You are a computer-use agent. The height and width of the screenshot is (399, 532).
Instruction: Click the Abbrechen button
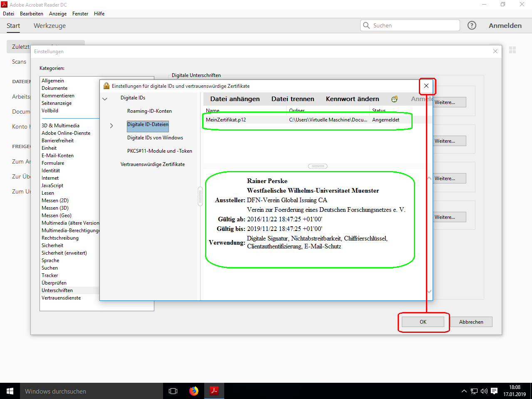pos(471,322)
